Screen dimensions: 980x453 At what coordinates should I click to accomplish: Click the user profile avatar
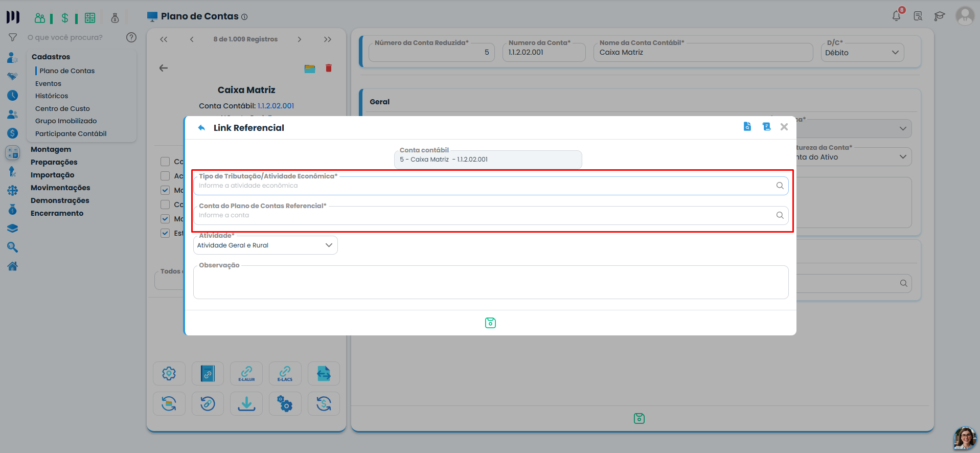[x=965, y=16]
